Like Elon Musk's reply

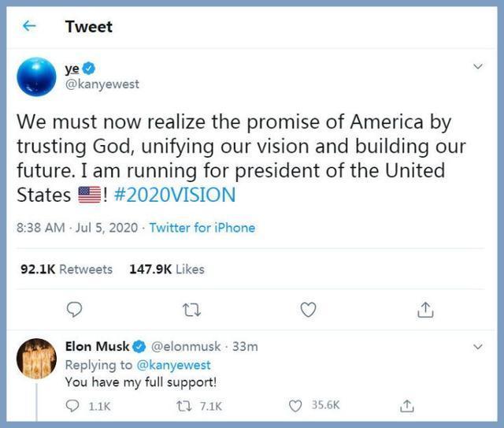coord(295,405)
